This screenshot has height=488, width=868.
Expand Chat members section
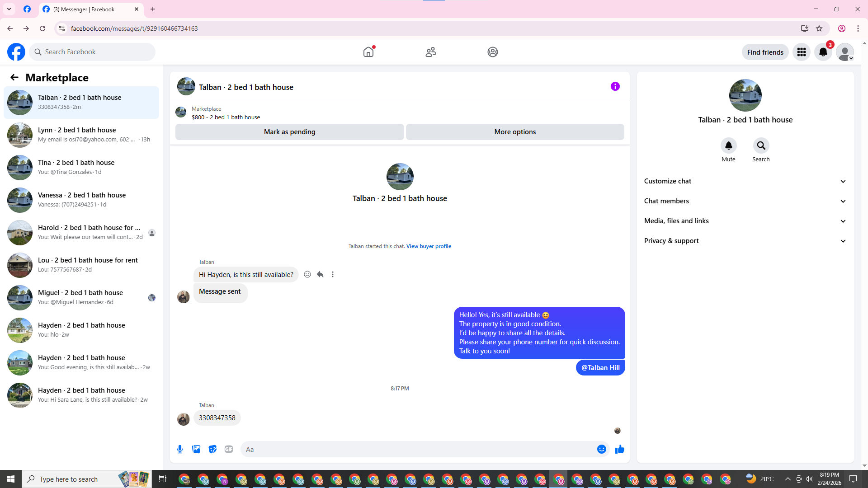click(x=745, y=201)
